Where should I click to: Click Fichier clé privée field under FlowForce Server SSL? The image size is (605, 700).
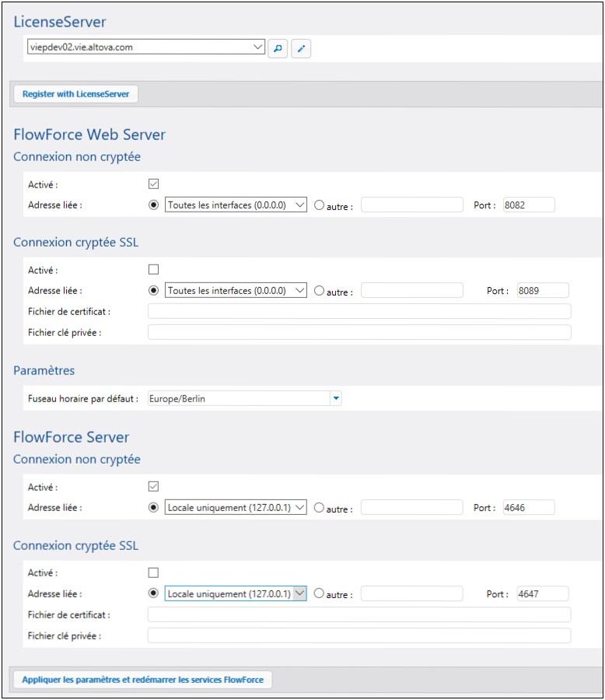[x=359, y=635]
